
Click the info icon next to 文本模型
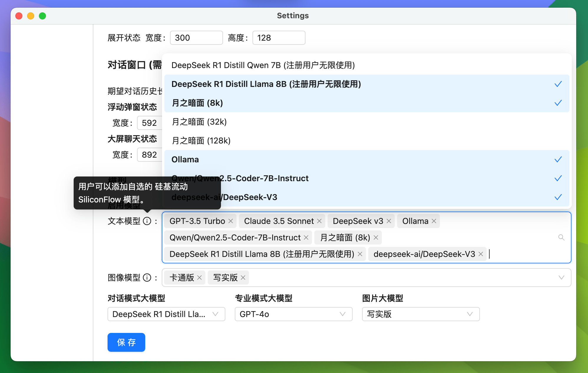(x=147, y=221)
